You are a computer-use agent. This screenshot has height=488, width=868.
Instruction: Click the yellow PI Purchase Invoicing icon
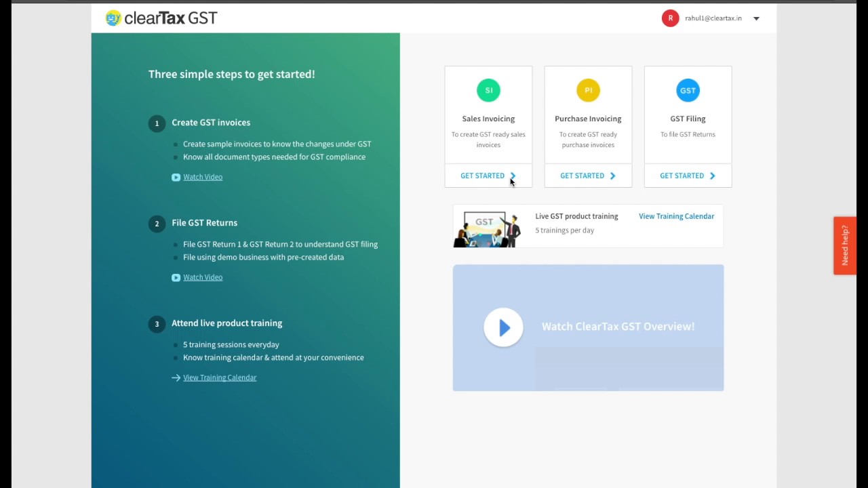[588, 90]
